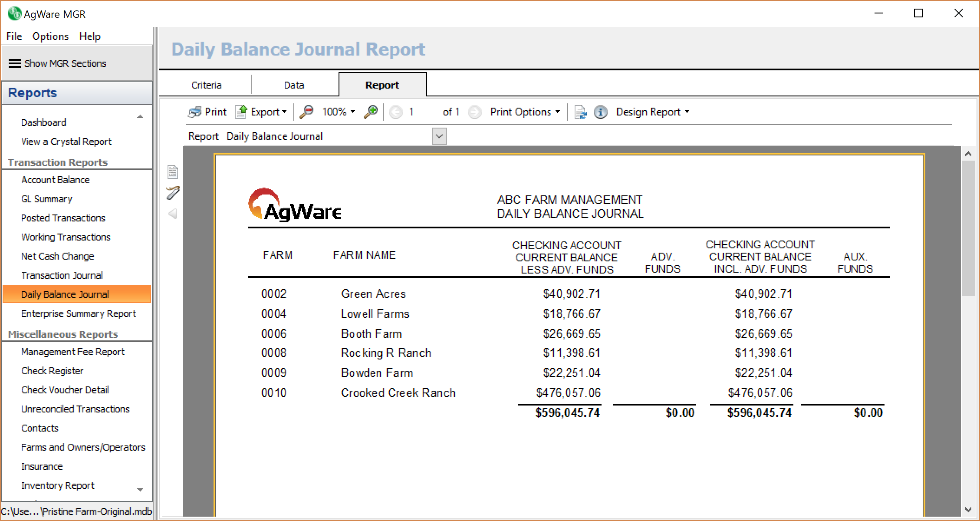Click the report vertical scrollbar thumb
Screen dimensions: 980x521
968,228
